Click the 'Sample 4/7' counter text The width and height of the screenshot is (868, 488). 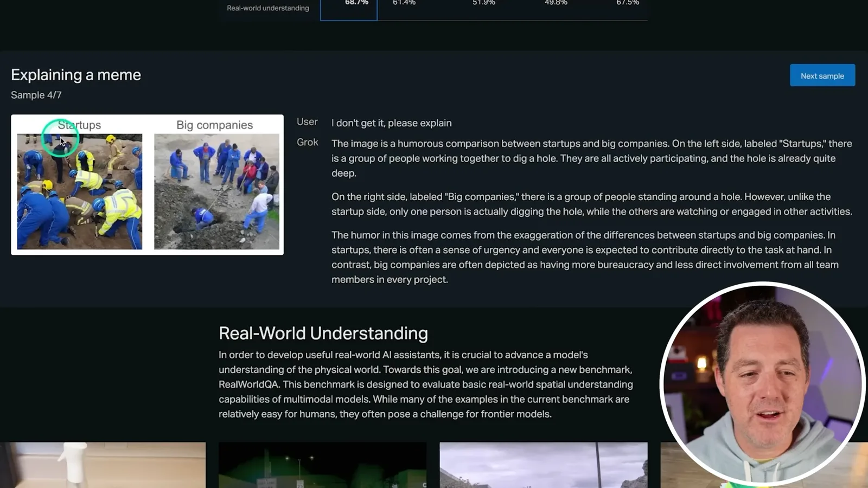pyautogui.click(x=36, y=95)
